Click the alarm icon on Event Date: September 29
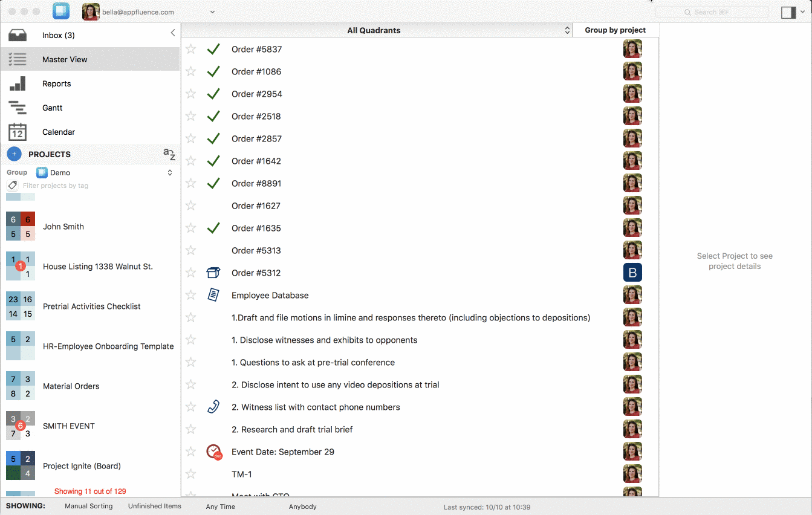812x515 pixels. [x=213, y=452]
